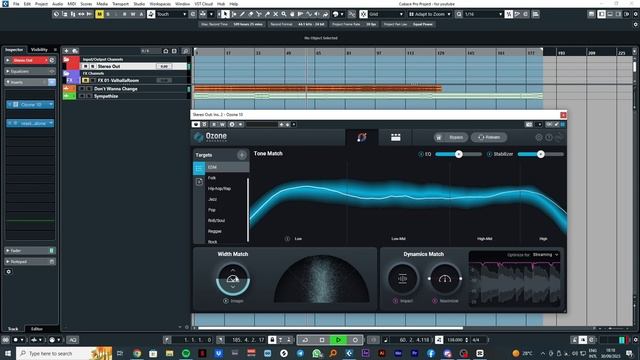Image resolution: width=640 pixels, height=360 pixels.
Task: Adjust the Tone Match EQ amount slider
Action: point(458,154)
